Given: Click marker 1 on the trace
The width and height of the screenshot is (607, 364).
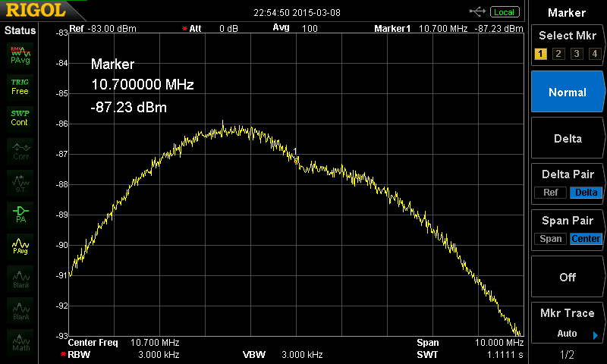Looking at the screenshot, I should pos(296,161).
